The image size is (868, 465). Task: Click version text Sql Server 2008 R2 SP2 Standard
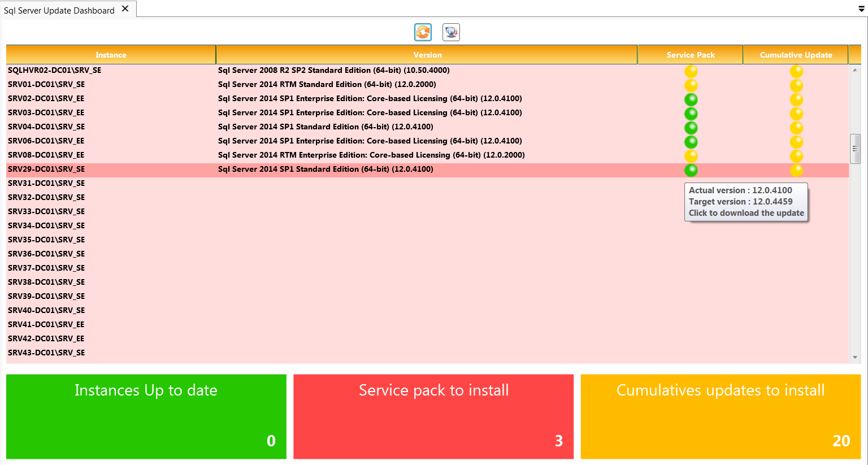coord(334,70)
